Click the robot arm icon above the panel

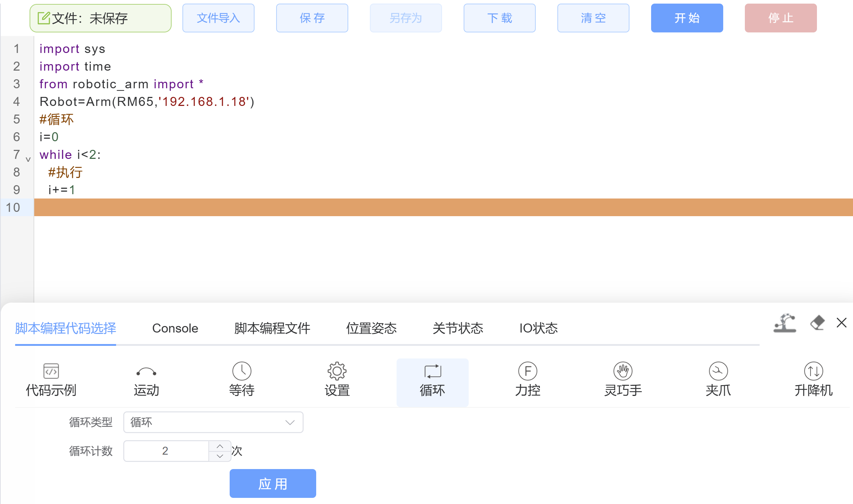click(785, 324)
